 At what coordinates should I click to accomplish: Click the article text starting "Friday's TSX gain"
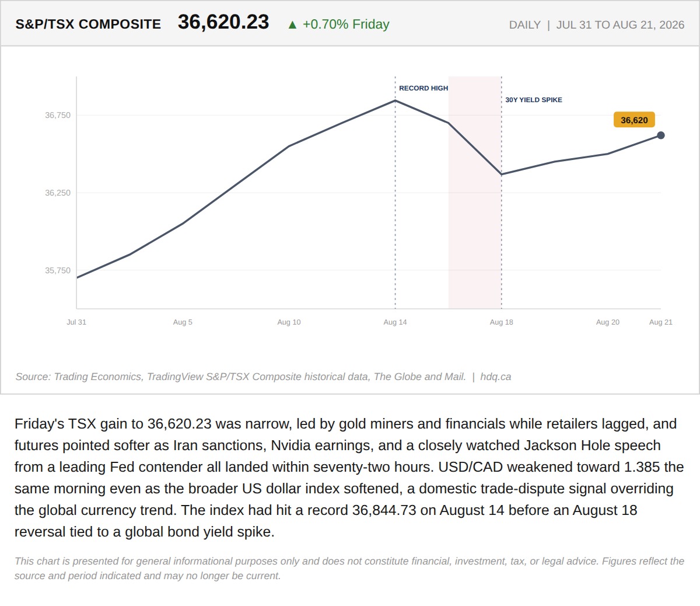349,478
